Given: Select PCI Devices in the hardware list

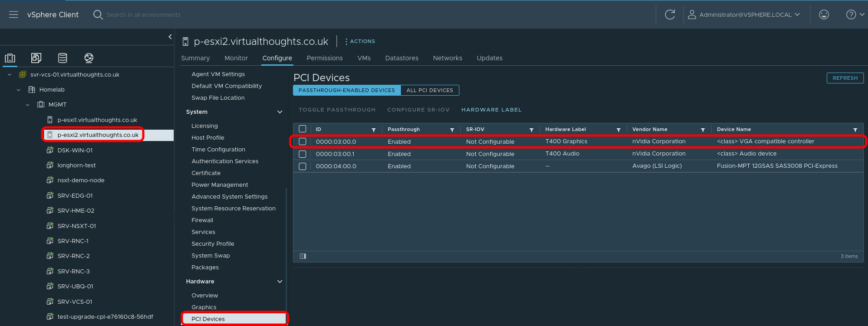Looking at the screenshot, I should click(x=234, y=319).
